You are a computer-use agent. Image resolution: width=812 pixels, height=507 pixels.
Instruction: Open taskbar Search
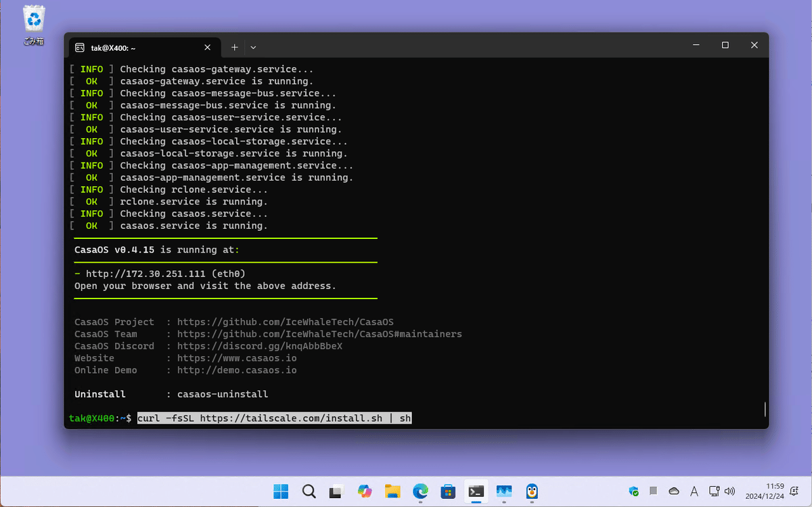coord(309,491)
